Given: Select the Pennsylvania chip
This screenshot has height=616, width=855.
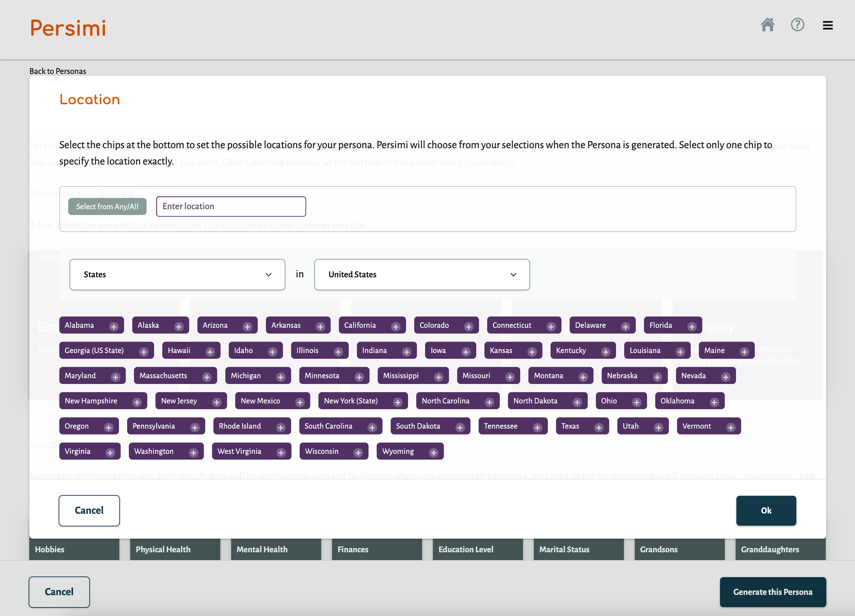Looking at the screenshot, I should click(166, 426).
